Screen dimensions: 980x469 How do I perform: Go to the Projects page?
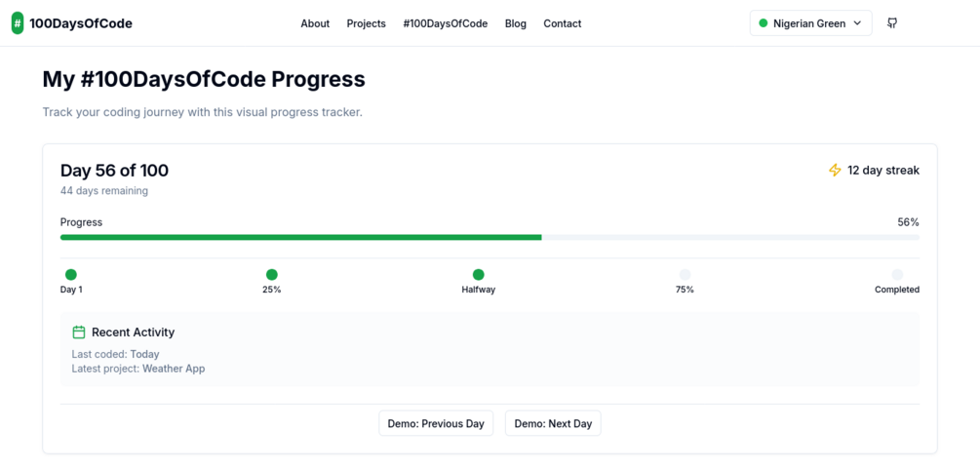pos(366,23)
